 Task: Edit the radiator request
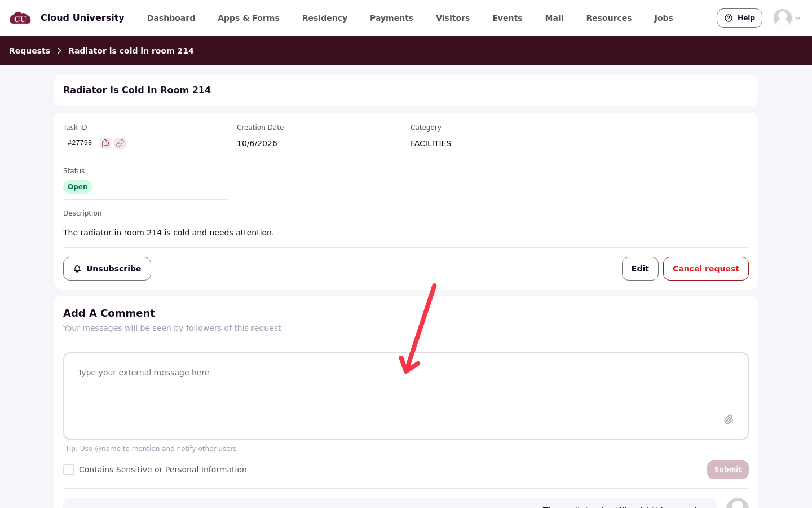click(640, 269)
